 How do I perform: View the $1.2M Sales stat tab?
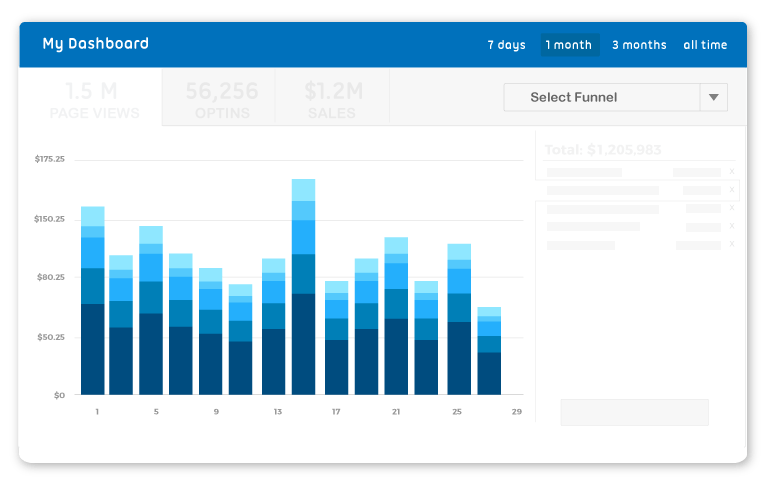pyautogui.click(x=333, y=97)
